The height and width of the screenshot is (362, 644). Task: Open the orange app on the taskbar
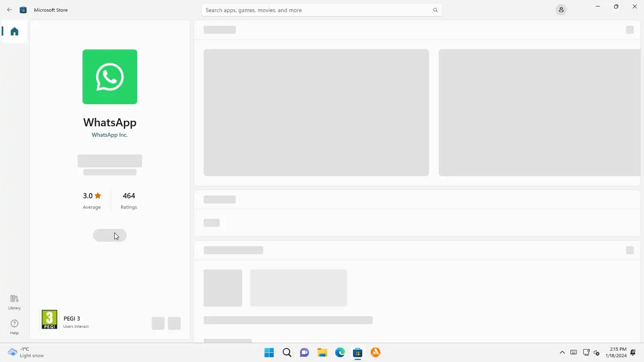tap(376, 353)
